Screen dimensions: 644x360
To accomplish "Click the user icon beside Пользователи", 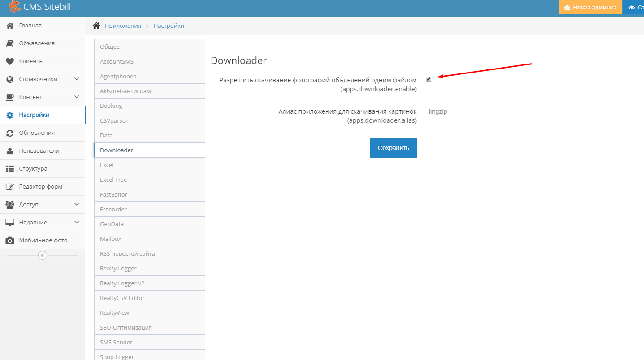I will [x=10, y=151].
